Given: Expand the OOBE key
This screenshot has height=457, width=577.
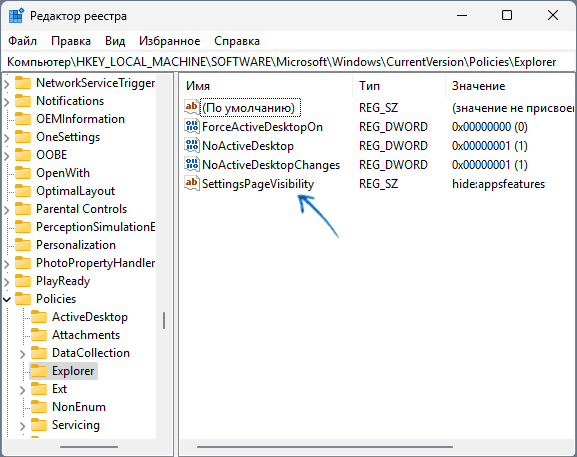Looking at the screenshot, I should click(x=7, y=156).
